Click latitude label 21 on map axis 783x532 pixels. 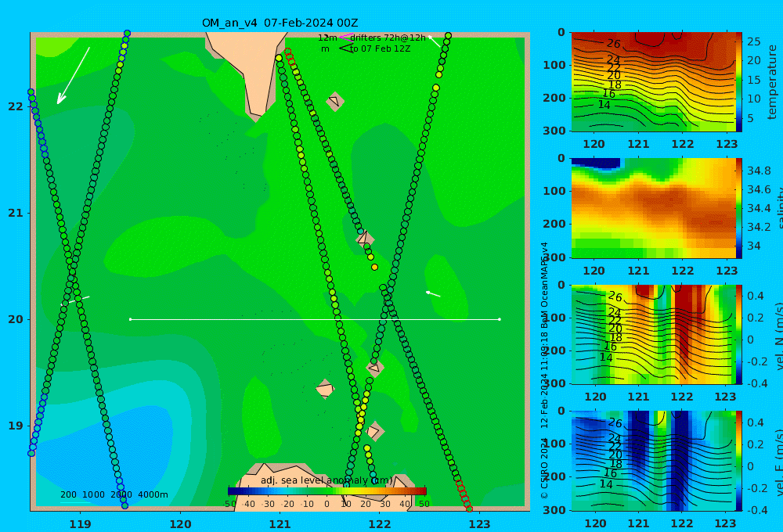[x=16, y=213]
